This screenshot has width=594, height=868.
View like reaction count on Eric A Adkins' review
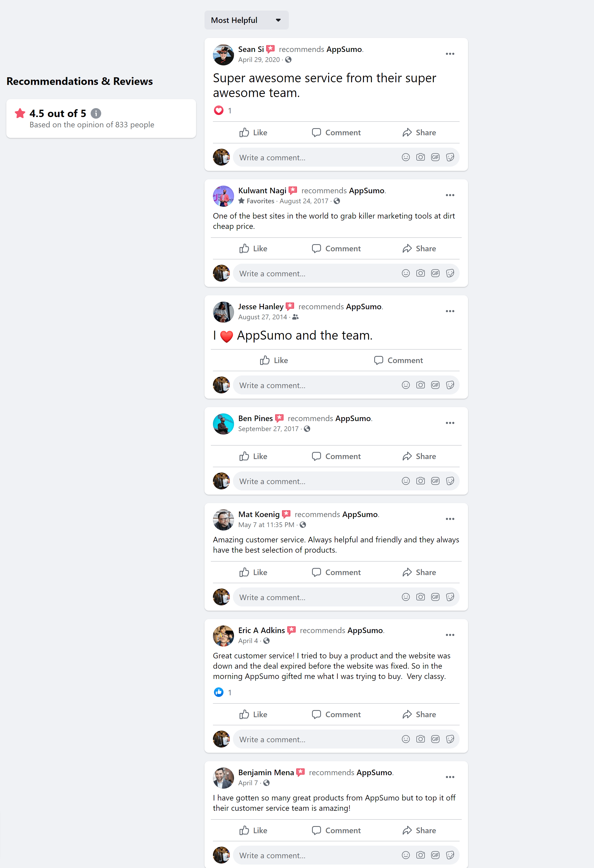230,692
